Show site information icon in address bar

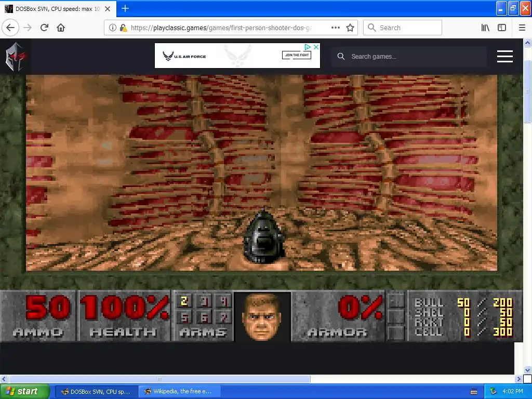[112, 28]
